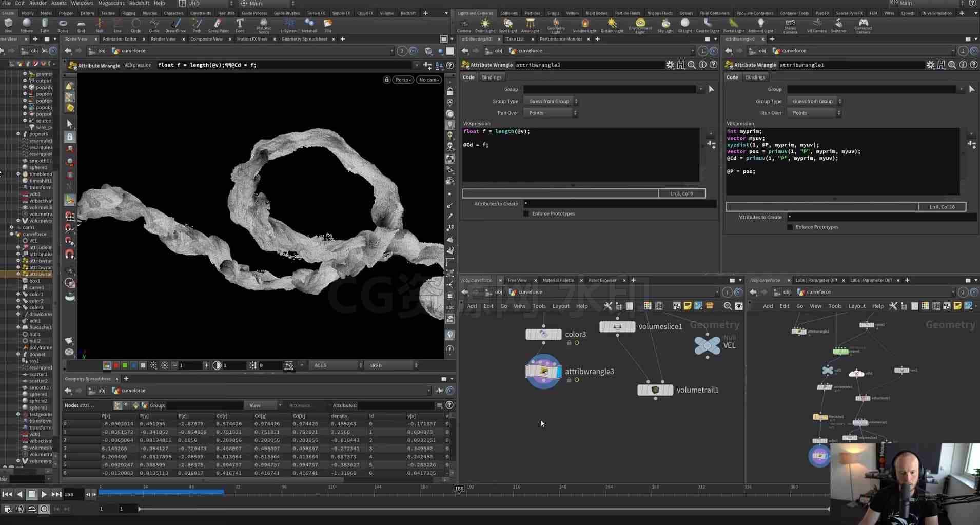Select the Point Light shelf tool
The height and width of the screenshot is (525, 980).
pyautogui.click(x=485, y=26)
